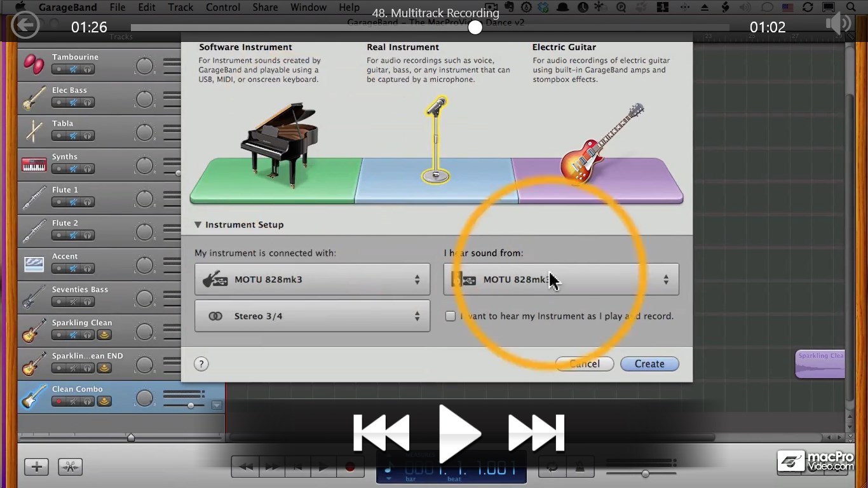Open the track editor scissors icon
The width and height of the screenshot is (868, 488).
[x=70, y=466]
